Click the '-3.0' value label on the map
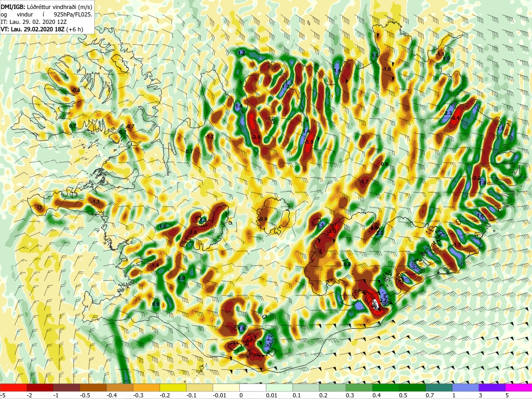 332,231
